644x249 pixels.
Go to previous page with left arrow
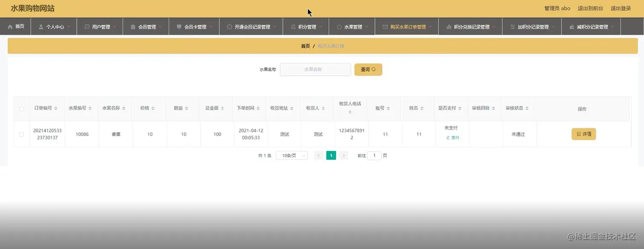[x=319, y=156]
